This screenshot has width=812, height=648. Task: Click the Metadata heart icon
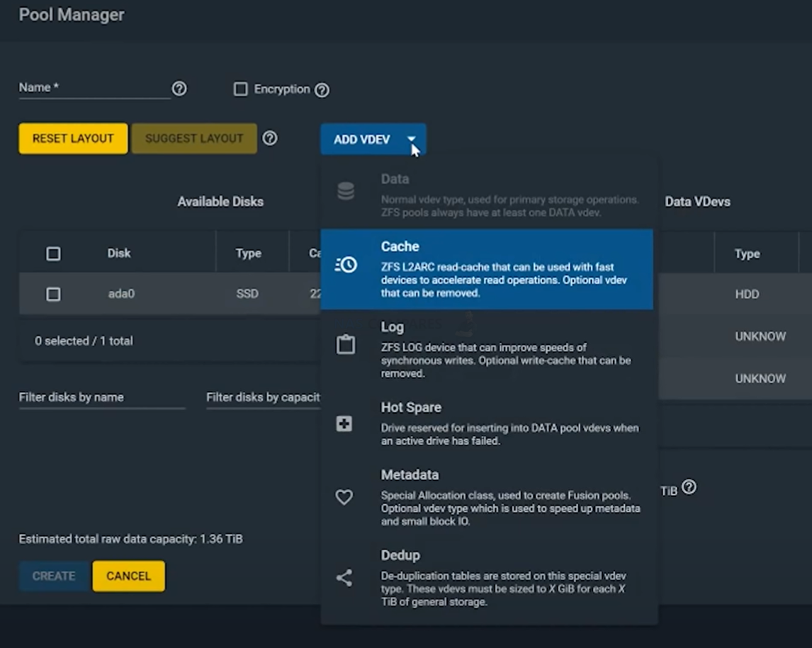(x=344, y=497)
